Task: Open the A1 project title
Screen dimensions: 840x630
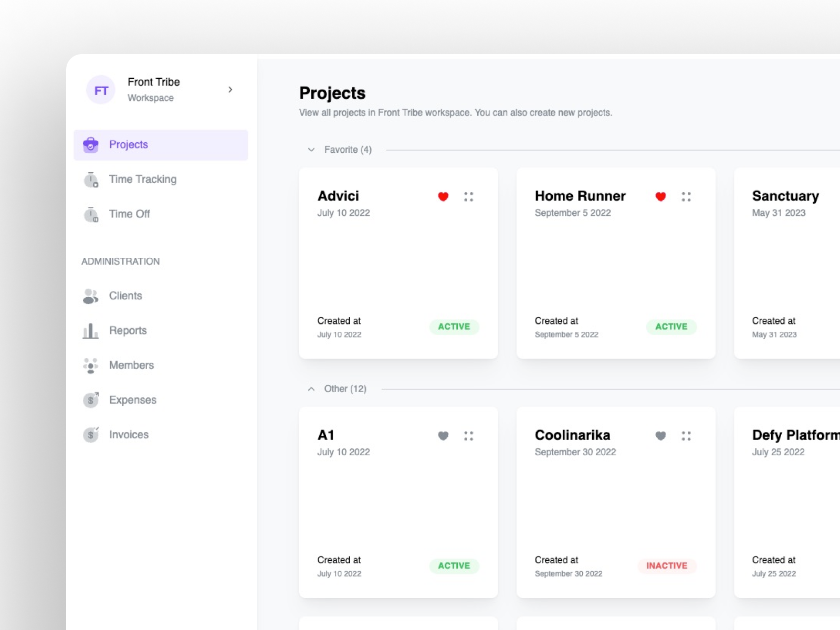Action: (x=326, y=435)
